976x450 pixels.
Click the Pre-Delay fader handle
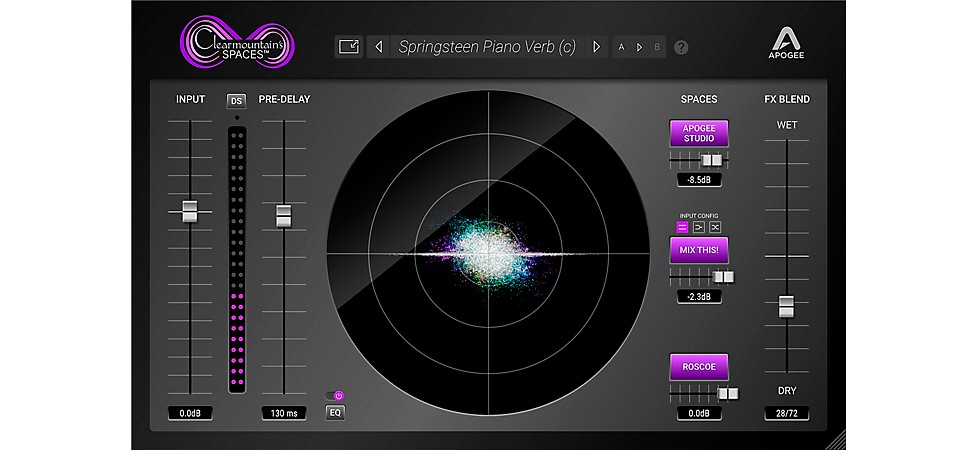[284, 215]
